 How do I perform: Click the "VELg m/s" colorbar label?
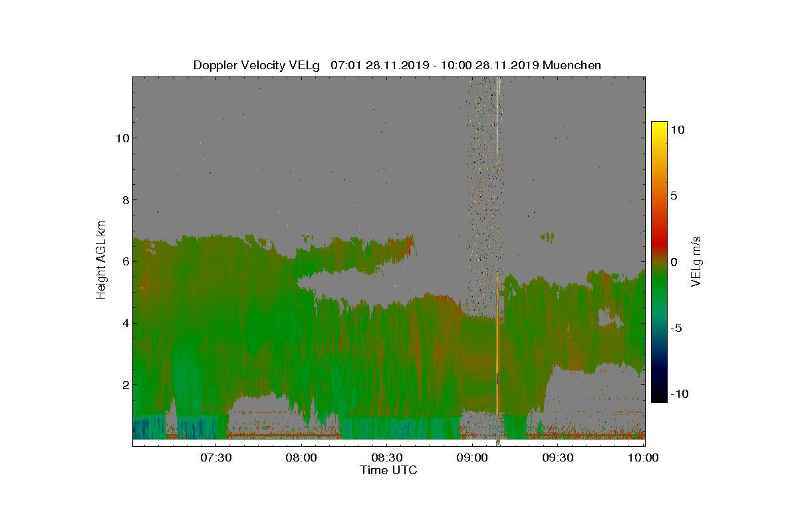click(x=697, y=260)
